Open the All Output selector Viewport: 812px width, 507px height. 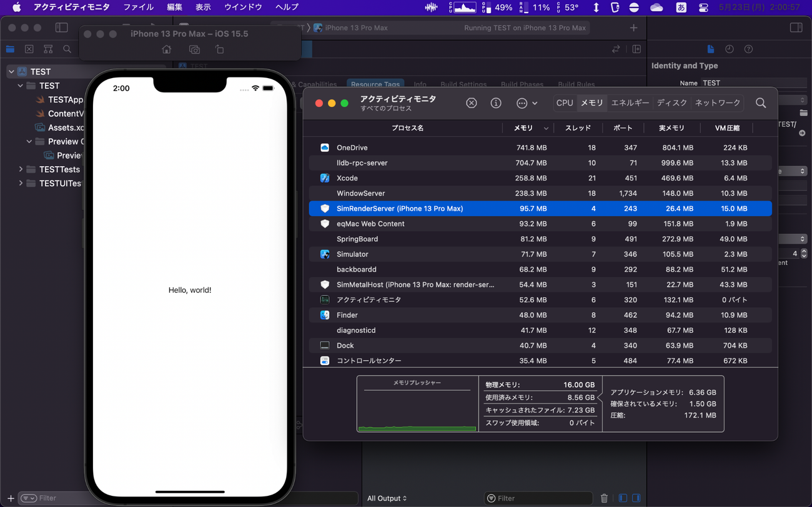[x=387, y=498]
